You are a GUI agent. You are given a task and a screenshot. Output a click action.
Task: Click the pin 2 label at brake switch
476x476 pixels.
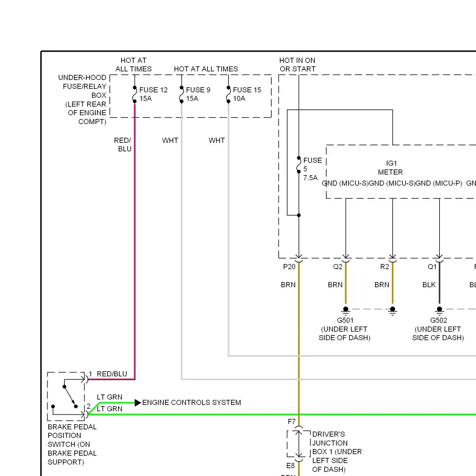pos(89,406)
